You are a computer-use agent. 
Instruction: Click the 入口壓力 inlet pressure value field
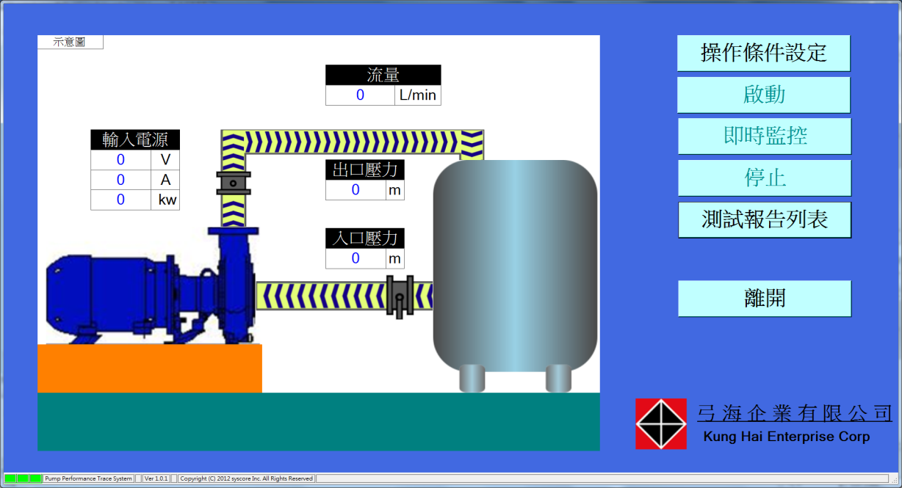click(x=355, y=259)
